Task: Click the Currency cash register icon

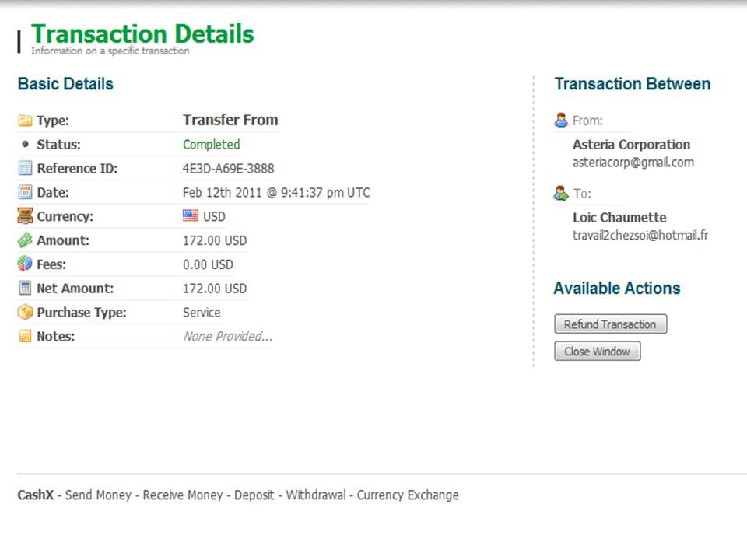Action: [25, 215]
